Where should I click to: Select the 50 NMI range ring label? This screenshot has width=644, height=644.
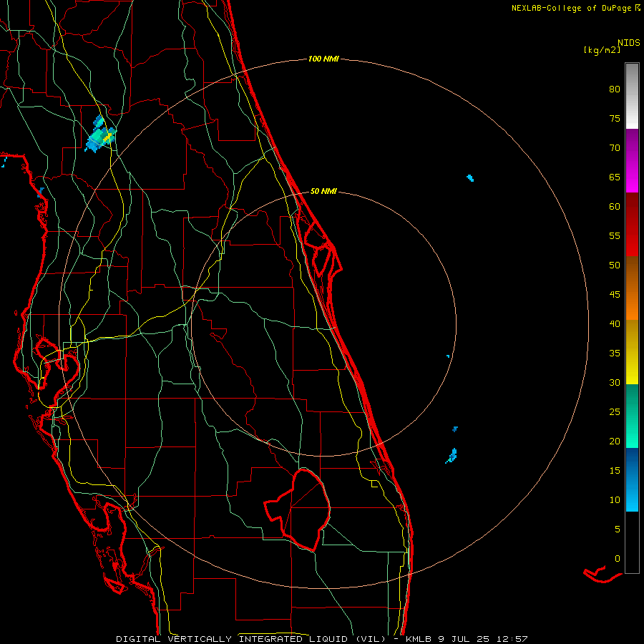click(323, 191)
